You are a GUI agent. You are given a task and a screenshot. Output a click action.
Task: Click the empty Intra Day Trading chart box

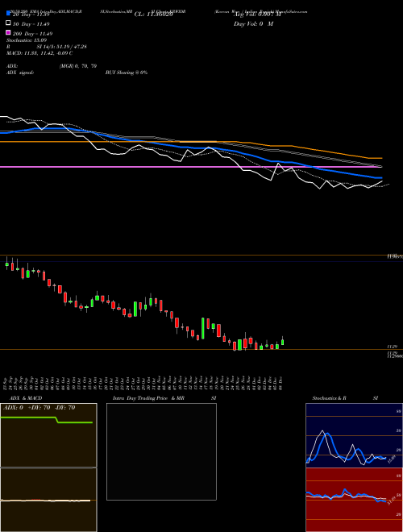[x=161, y=451]
